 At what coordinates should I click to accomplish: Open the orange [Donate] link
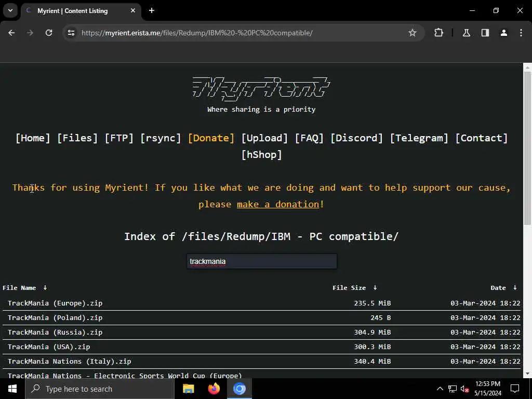(x=211, y=138)
